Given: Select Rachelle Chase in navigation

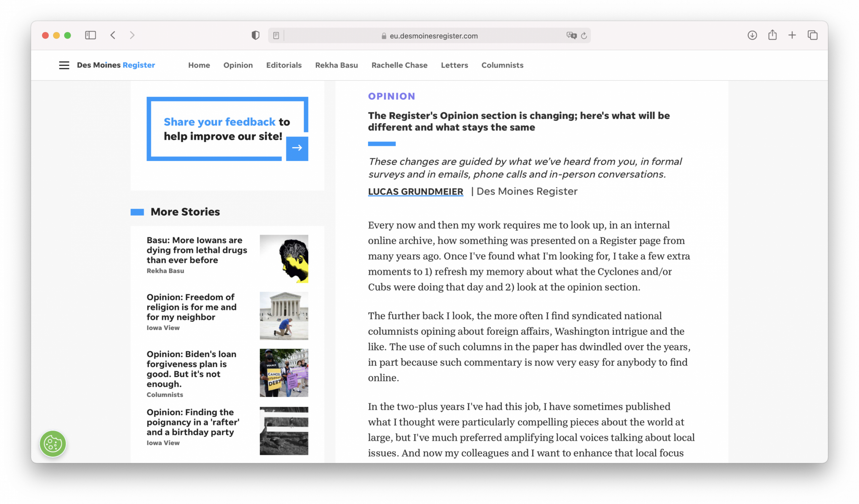Looking at the screenshot, I should point(400,65).
